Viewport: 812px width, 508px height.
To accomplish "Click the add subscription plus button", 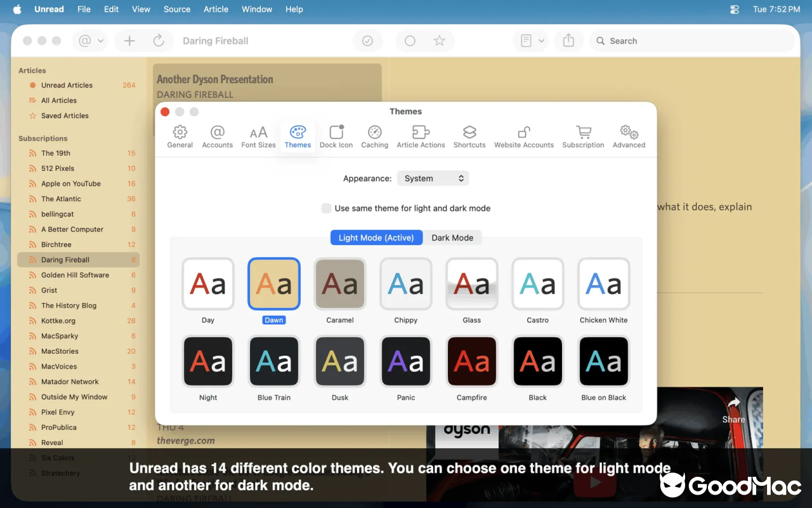I will [x=129, y=41].
